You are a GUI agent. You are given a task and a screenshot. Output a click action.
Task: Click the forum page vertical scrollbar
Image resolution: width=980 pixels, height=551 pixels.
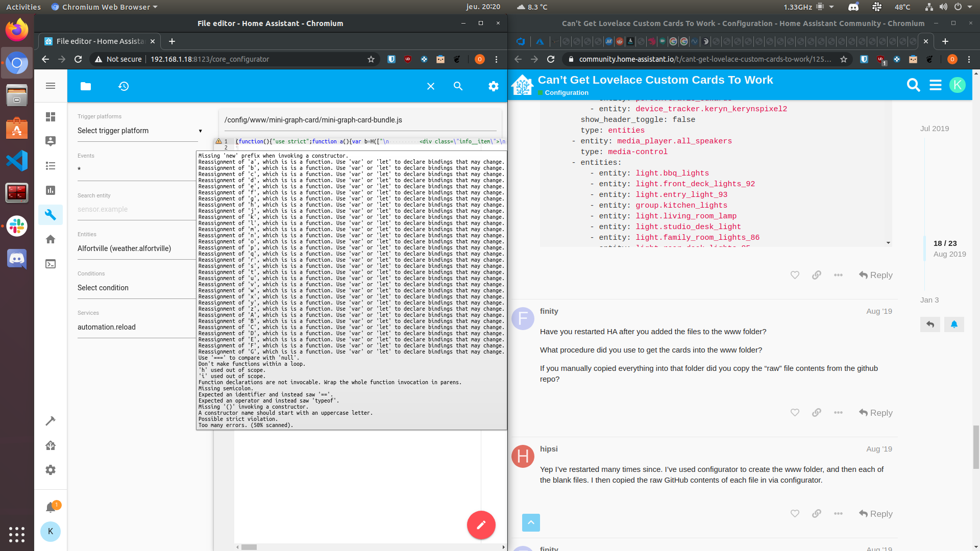tap(976, 446)
